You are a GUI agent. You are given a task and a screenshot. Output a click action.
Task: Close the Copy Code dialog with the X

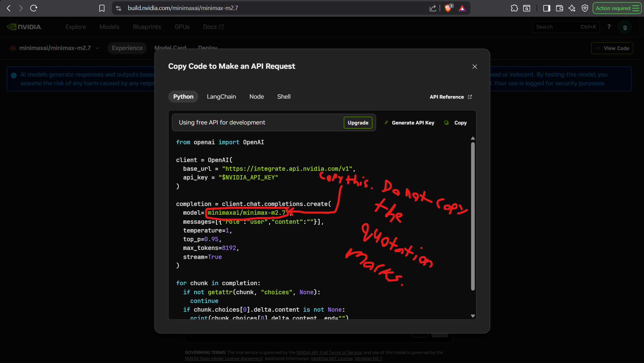pyautogui.click(x=474, y=67)
